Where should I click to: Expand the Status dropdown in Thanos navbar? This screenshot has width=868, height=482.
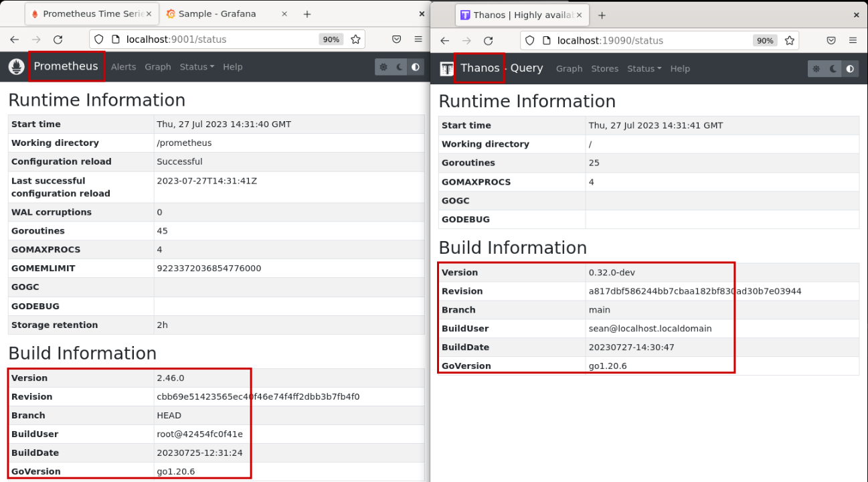click(x=644, y=69)
